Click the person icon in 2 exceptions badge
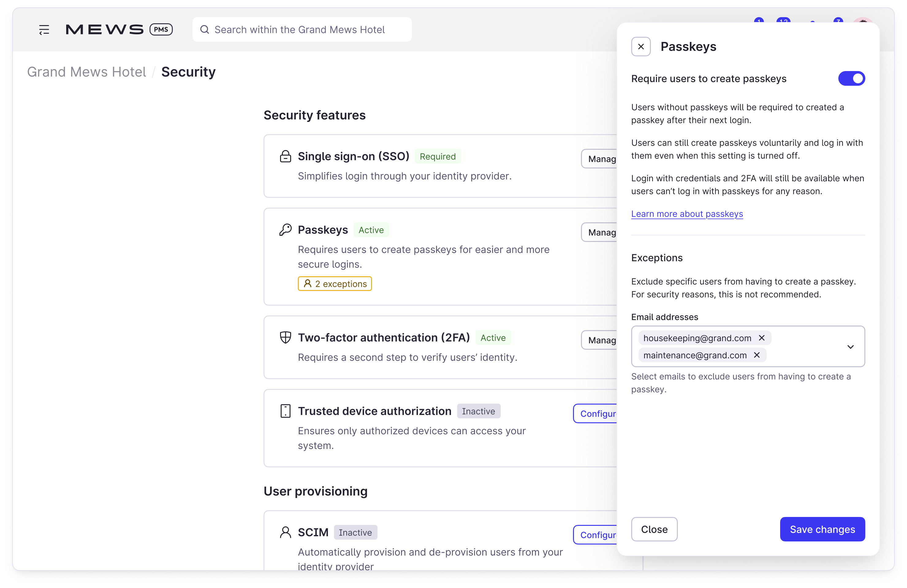The image size is (907, 588). [x=308, y=283]
